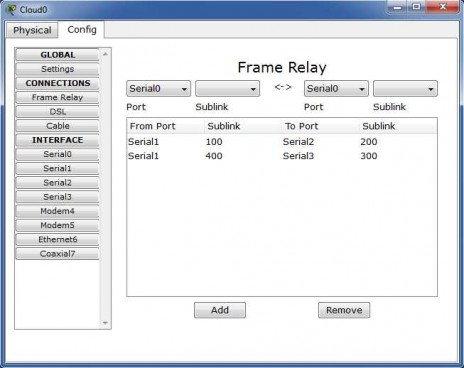This screenshot has width=464, height=368.
Task: Click the Remove button
Action: pyautogui.click(x=344, y=310)
